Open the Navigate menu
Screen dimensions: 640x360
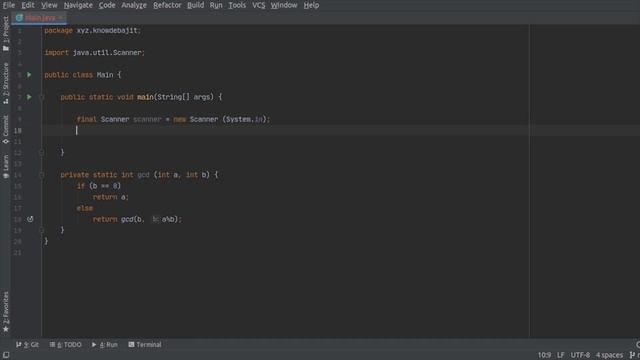[x=78, y=5]
